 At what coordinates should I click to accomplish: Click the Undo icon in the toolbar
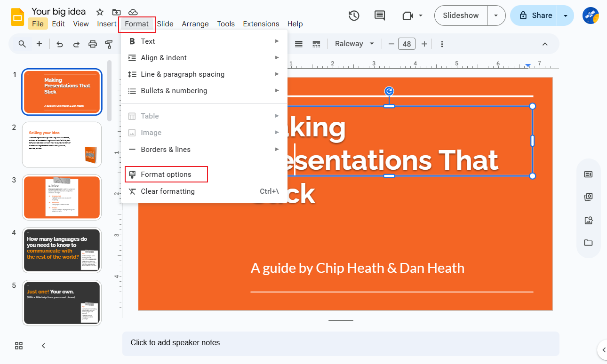point(59,44)
